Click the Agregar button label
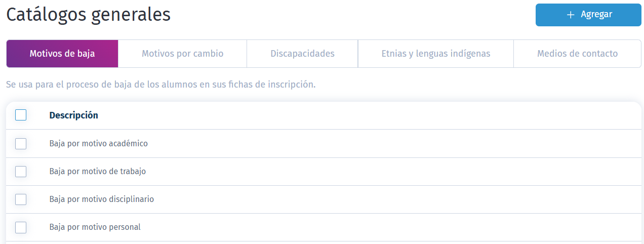Viewport: 644px width, 244px height. 596,15
